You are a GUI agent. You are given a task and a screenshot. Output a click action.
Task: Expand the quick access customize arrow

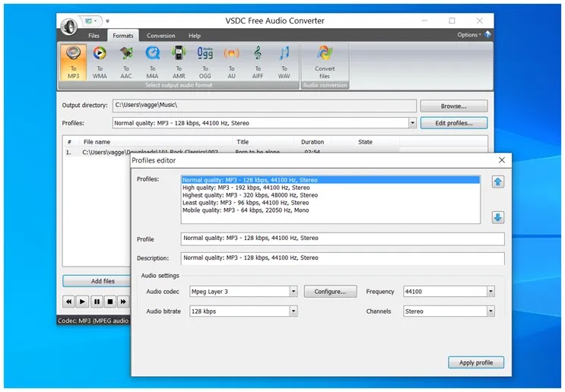[107, 21]
